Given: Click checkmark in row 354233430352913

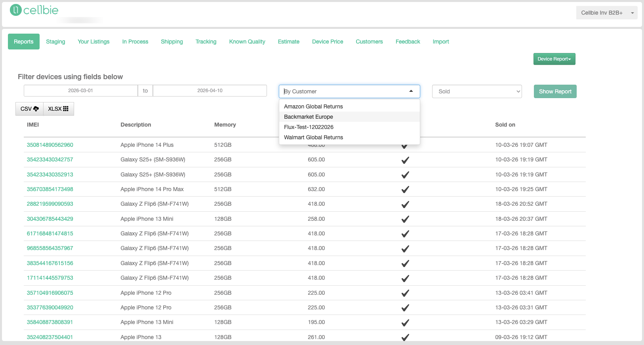Looking at the screenshot, I should click(x=405, y=175).
